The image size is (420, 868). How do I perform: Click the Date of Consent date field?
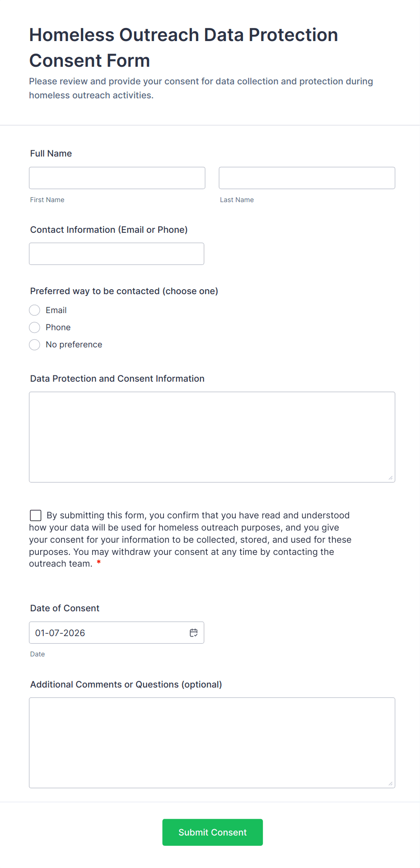[108, 633]
